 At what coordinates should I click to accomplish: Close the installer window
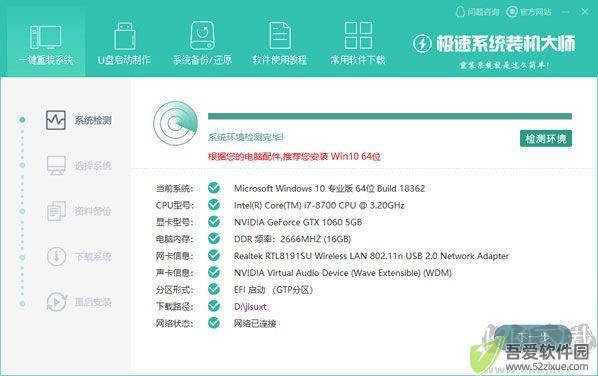585,12
